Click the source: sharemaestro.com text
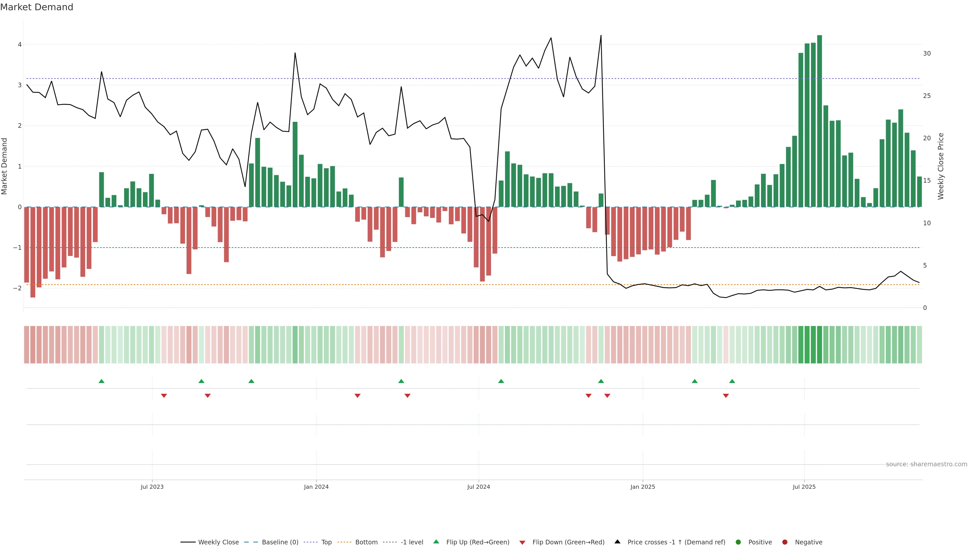980x551 pixels. 926,464
